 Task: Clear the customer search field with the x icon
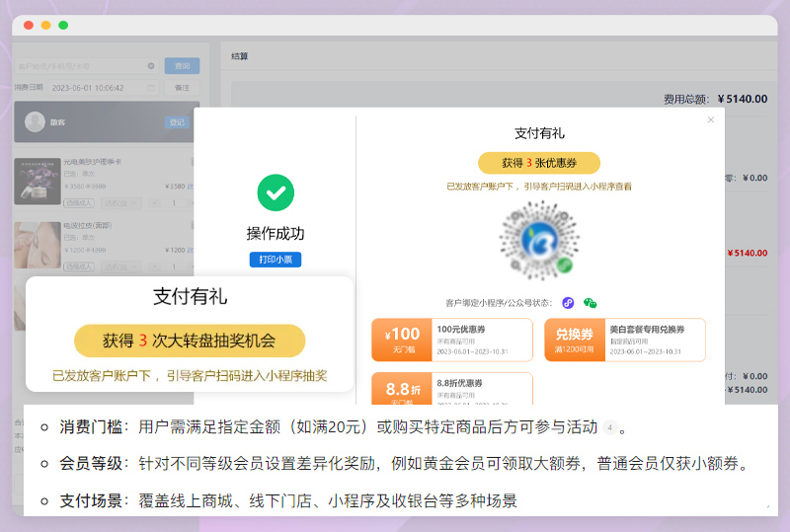[x=151, y=66]
